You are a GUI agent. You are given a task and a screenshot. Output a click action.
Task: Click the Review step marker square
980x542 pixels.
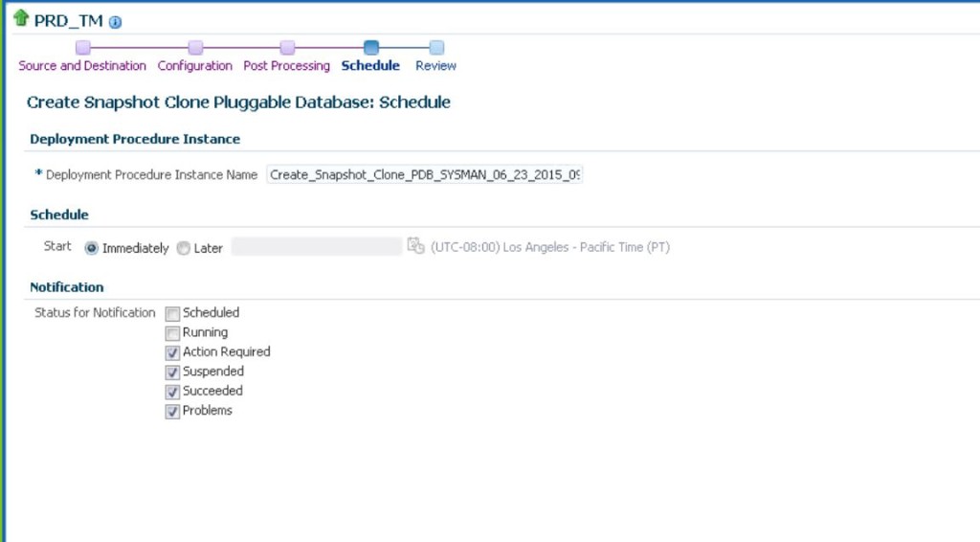tap(436, 47)
